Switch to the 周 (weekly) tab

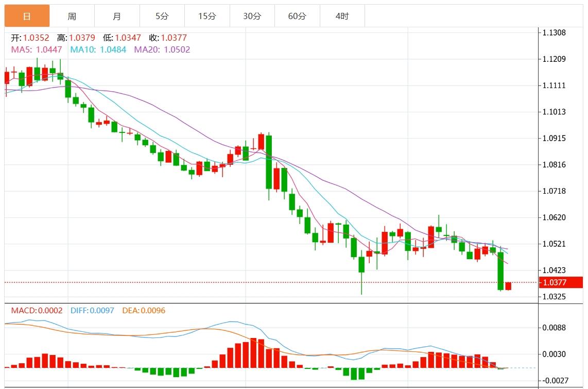(72, 16)
